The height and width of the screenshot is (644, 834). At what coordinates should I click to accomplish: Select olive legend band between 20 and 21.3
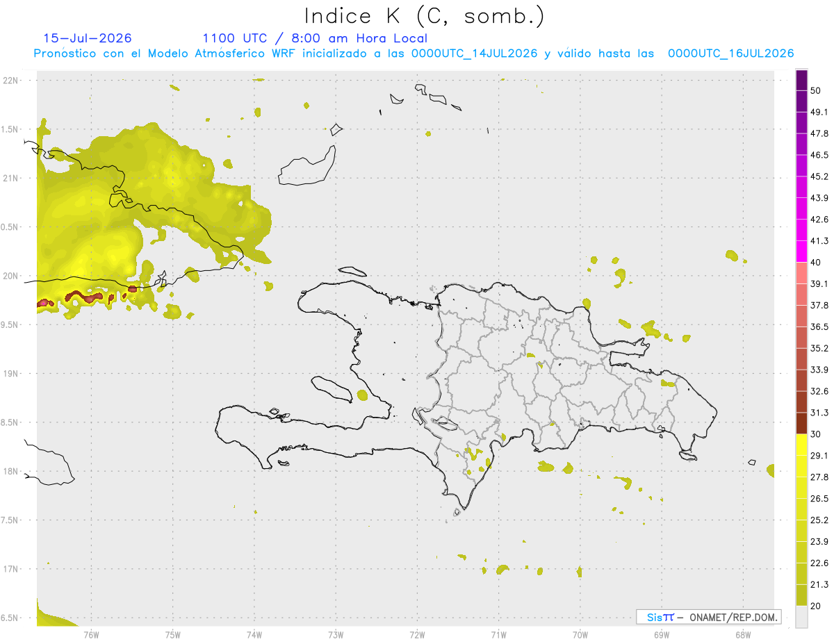pos(801,595)
